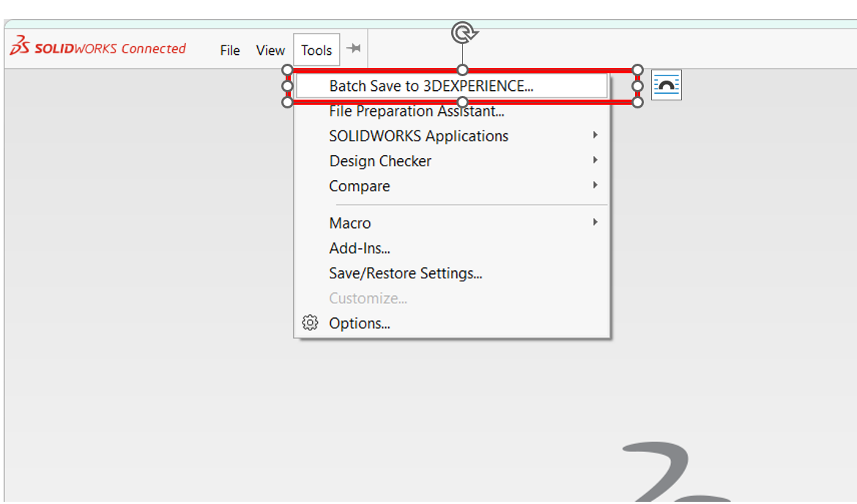Click the bottom-center handle of the red rectangle

pyautogui.click(x=462, y=102)
